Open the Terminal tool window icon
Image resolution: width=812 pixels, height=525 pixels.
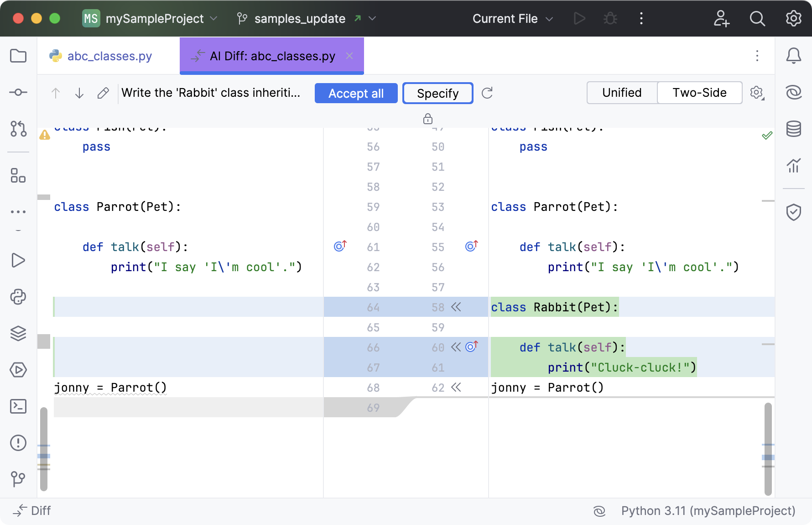coord(18,406)
